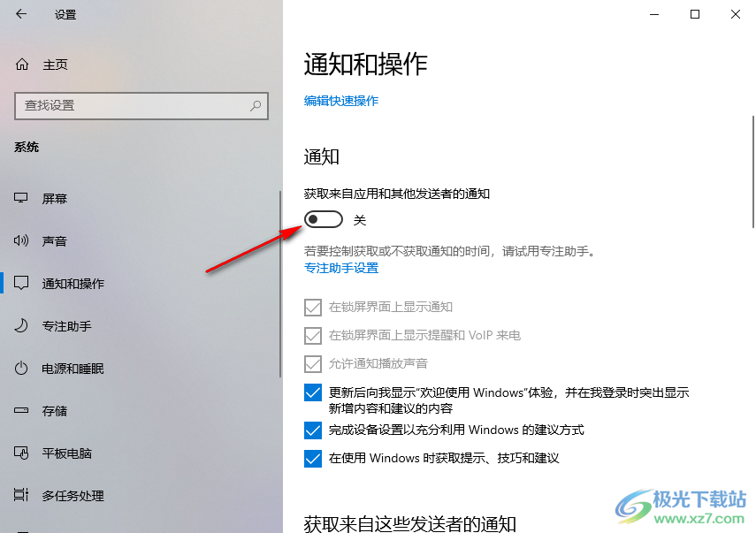Open 编辑快速操作 link
This screenshot has width=756, height=533.
click(341, 101)
